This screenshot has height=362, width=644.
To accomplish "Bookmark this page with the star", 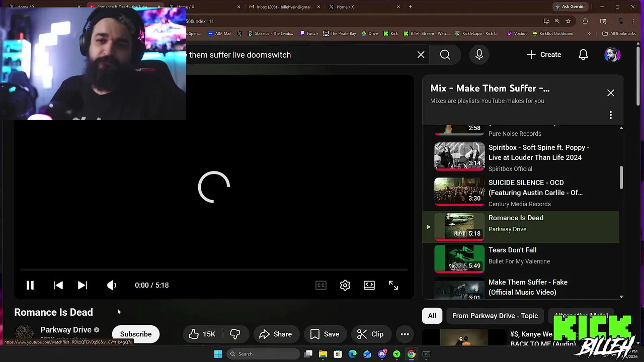I will 568,21.
